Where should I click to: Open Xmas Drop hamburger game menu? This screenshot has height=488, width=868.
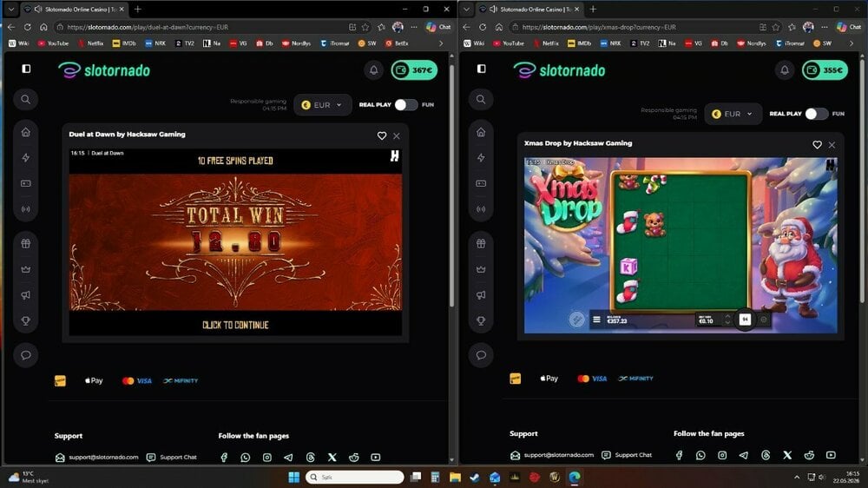coord(596,320)
